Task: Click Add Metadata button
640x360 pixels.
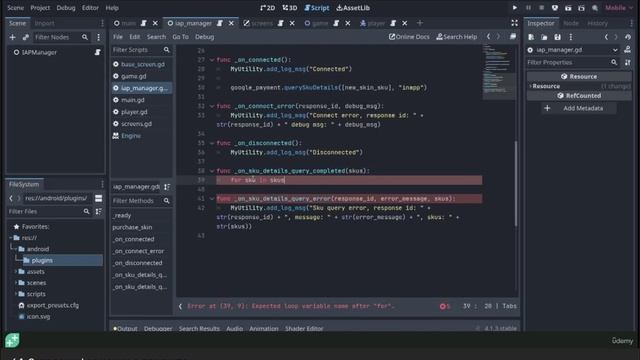Action: click(x=578, y=109)
